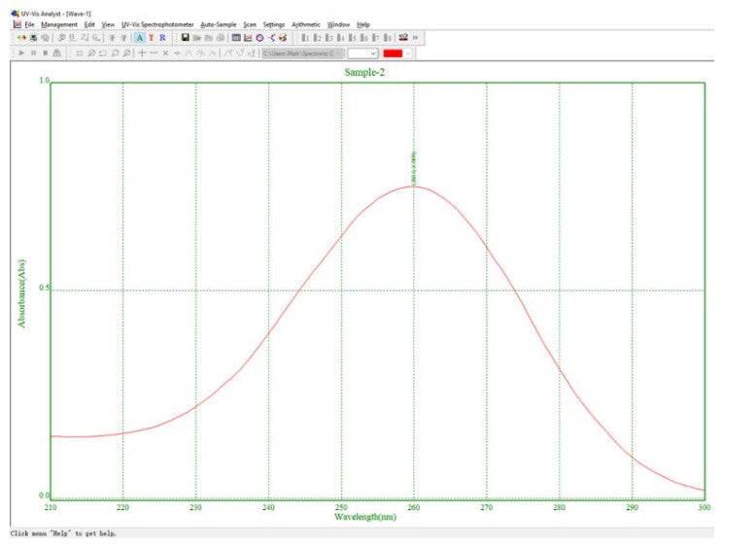Open the Arithmetic menu
This screenshot has height=547, width=756.
pyautogui.click(x=306, y=24)
